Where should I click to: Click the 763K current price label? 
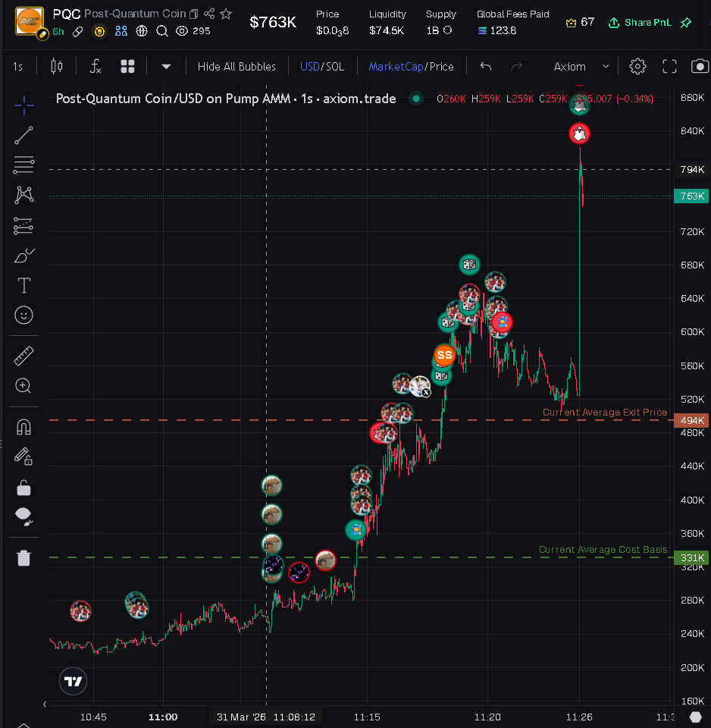691,196
